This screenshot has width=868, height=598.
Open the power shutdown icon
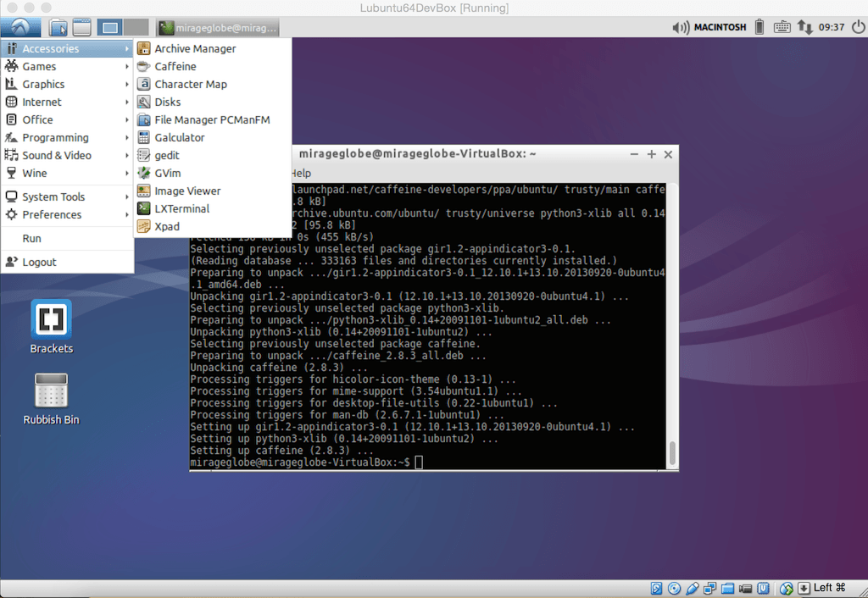[858, 27]
